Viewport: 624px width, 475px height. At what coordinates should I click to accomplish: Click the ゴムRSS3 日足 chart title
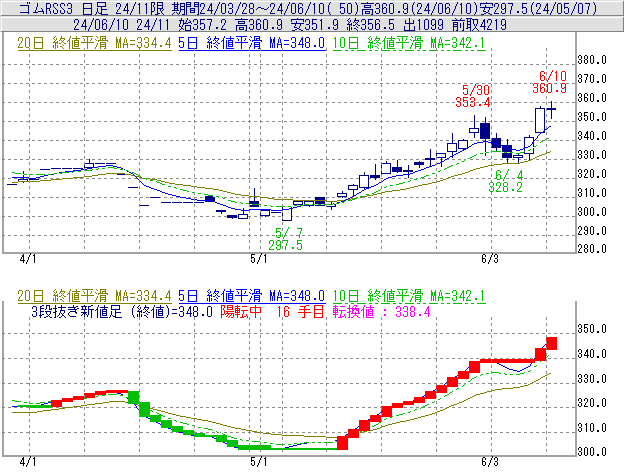pos(63,8)
